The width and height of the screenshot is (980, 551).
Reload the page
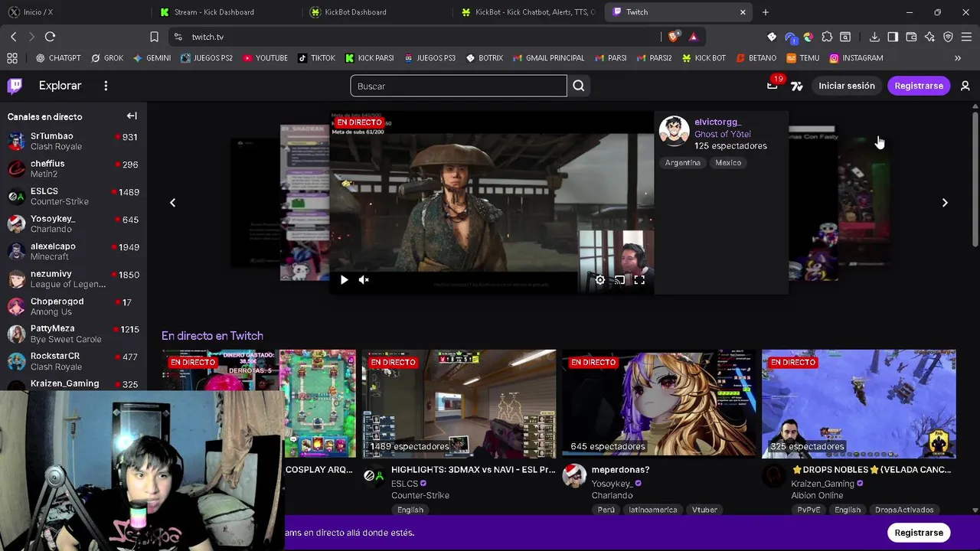pyautogui.click(x=50, y=37)
